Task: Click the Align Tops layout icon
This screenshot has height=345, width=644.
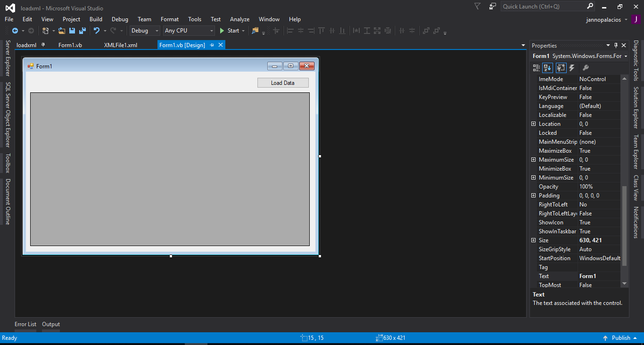Action: [322, 31]
